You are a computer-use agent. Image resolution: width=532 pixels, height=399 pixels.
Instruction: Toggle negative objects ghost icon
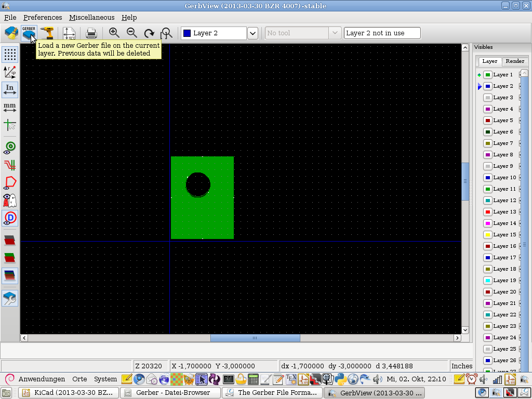(10, 201)
